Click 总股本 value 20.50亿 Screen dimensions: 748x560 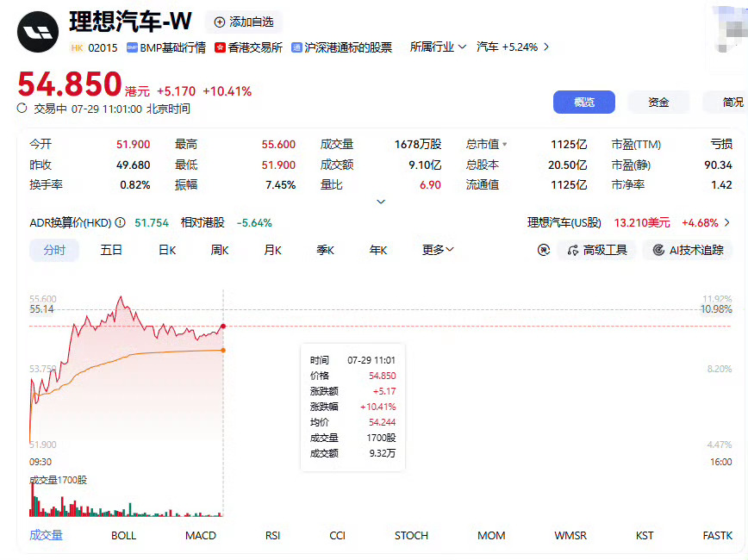(x=568, y=165)
